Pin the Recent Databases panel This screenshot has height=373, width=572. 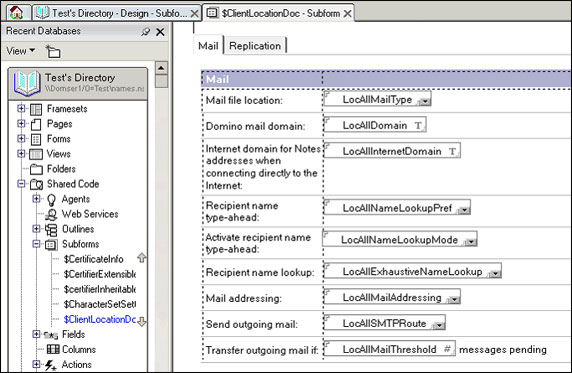pos(146,32)
